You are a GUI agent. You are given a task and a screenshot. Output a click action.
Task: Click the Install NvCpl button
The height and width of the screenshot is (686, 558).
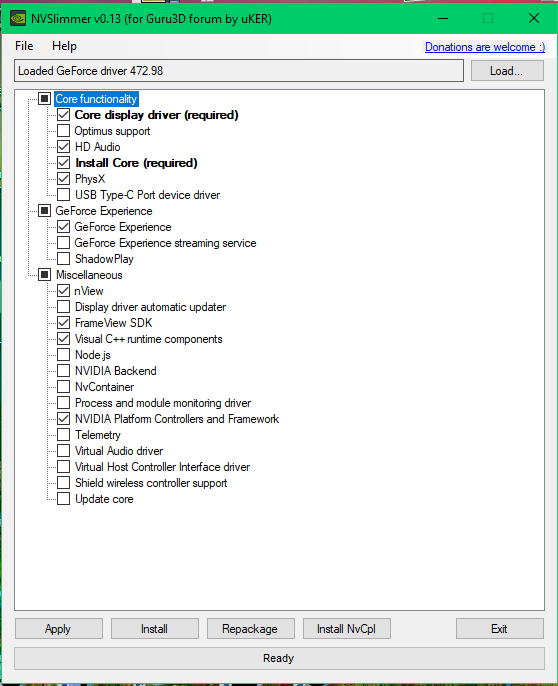[347, 629]
